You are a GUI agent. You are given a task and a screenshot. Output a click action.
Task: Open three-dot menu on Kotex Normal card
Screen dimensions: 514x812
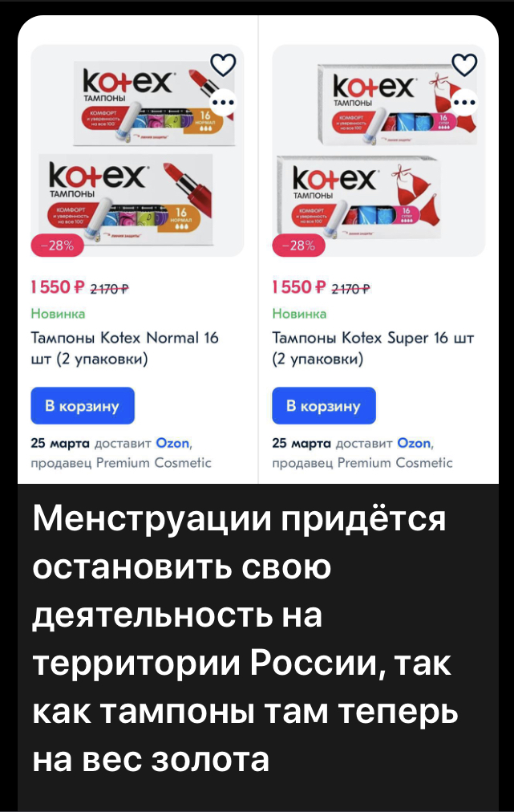223,101
